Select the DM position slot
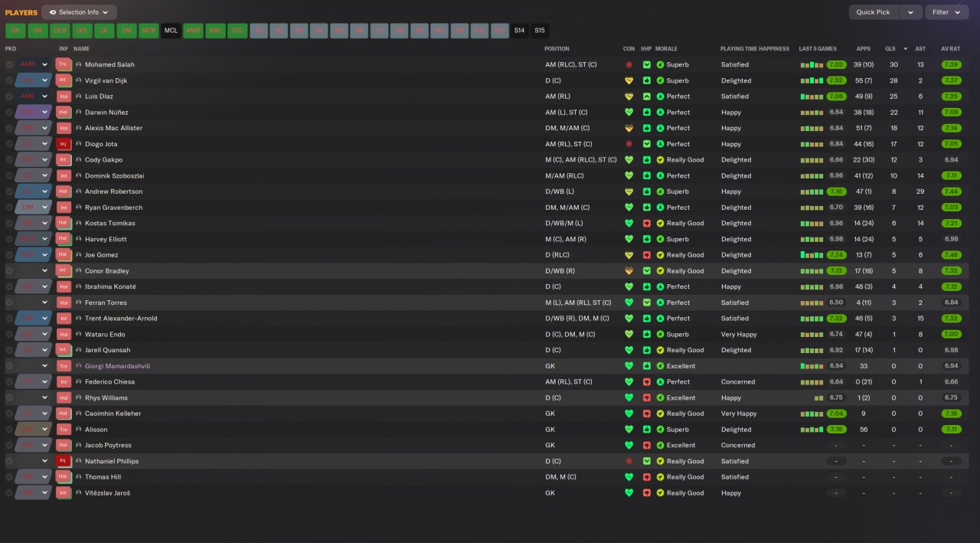Viewport: 980px width, 543px height. (x=126, y=31)
